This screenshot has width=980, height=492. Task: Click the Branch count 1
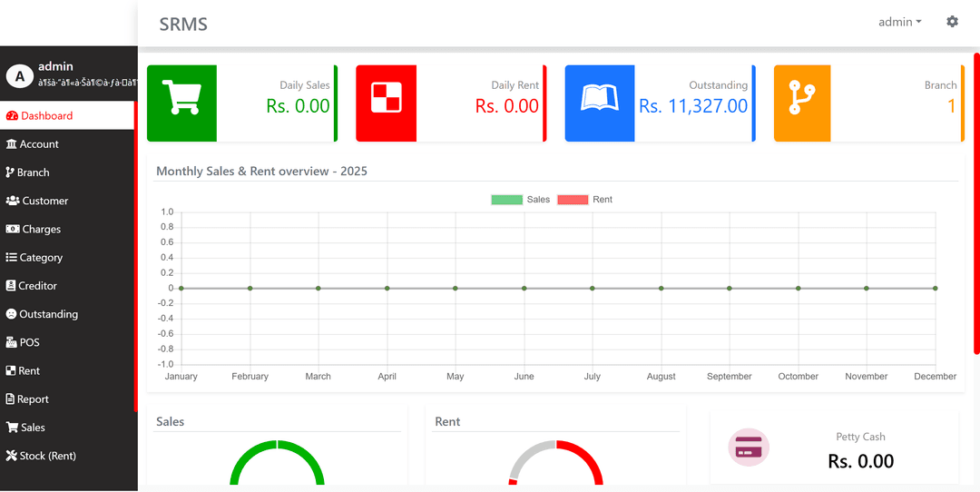point(952,105)
